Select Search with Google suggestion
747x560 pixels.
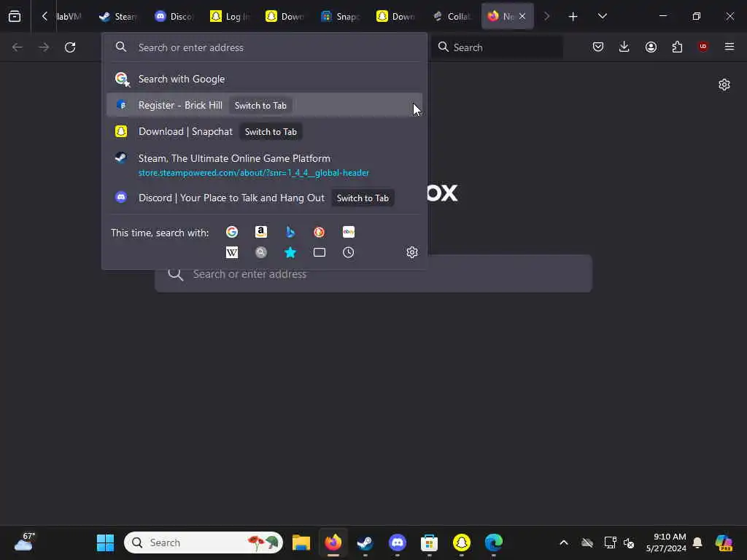(x=264, y=79)
